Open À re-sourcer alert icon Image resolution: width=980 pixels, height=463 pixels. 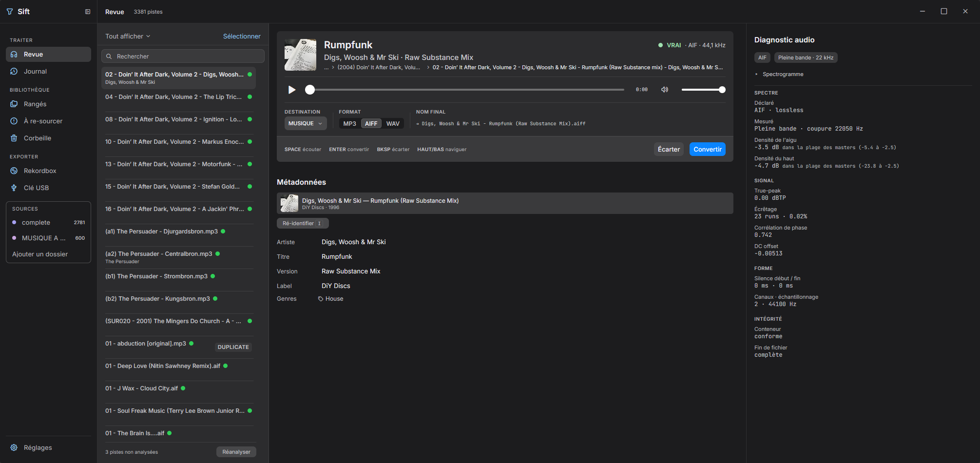click(x=14, y=121)
